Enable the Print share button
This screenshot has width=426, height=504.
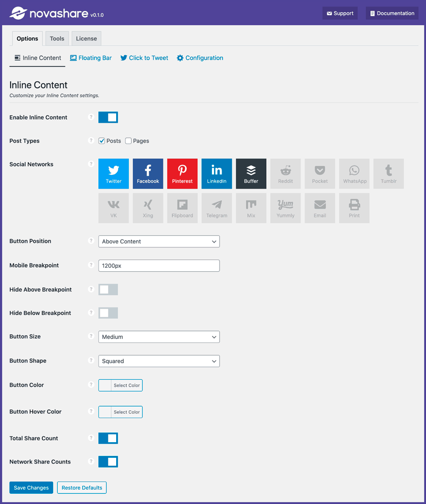point(354,208)
